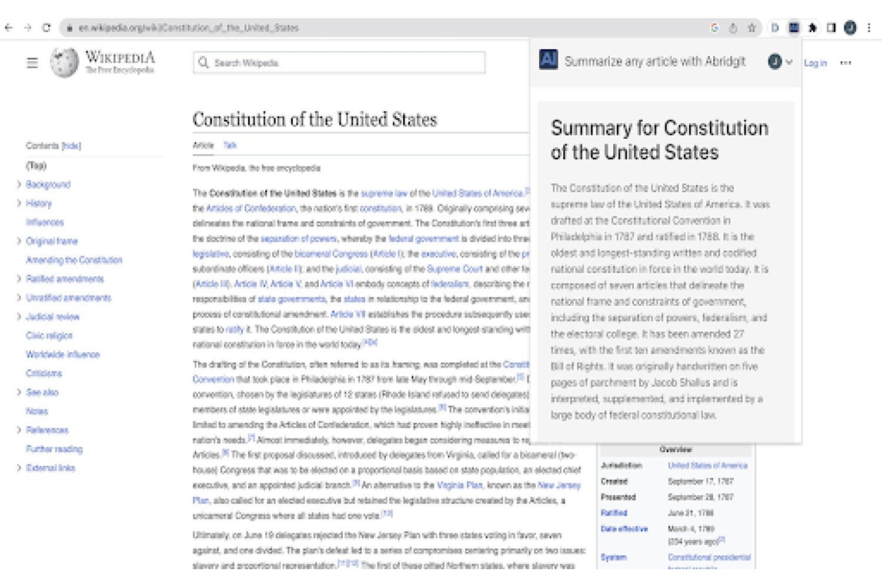The height and width of the screenshot is (588, 882).
Task: Expand the Background contents section
Action: click(19, 185)
